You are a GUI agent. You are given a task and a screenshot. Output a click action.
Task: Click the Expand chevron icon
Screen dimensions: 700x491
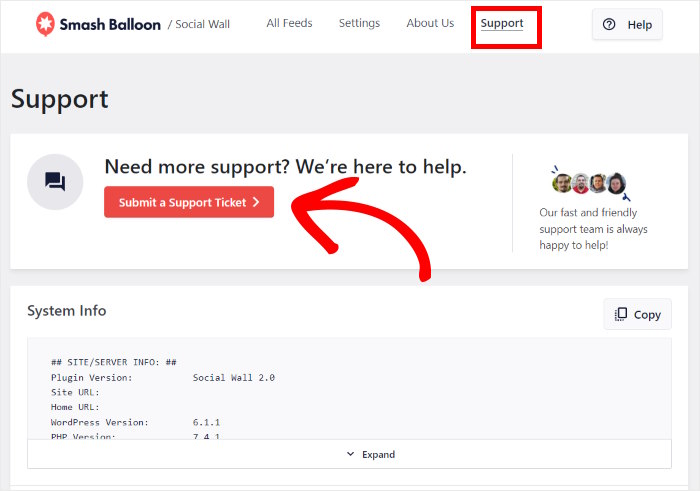pos(350,454)
